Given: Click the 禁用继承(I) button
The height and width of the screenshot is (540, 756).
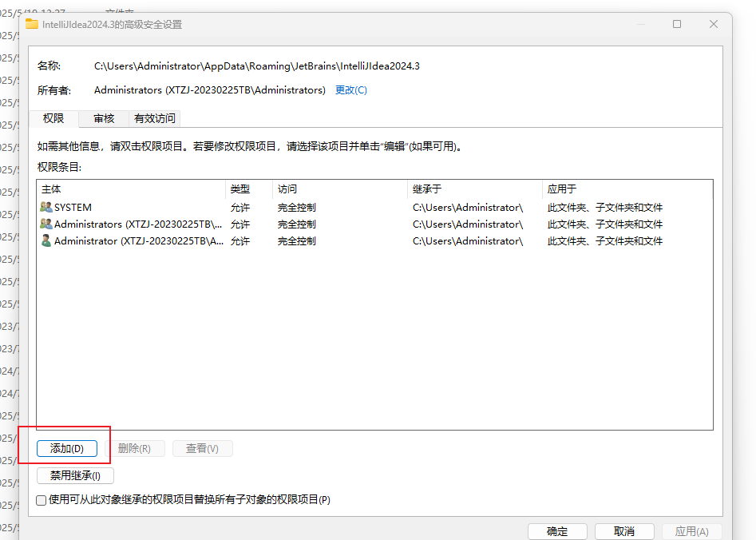Looking at the screenshot, I should coord(75,475).
